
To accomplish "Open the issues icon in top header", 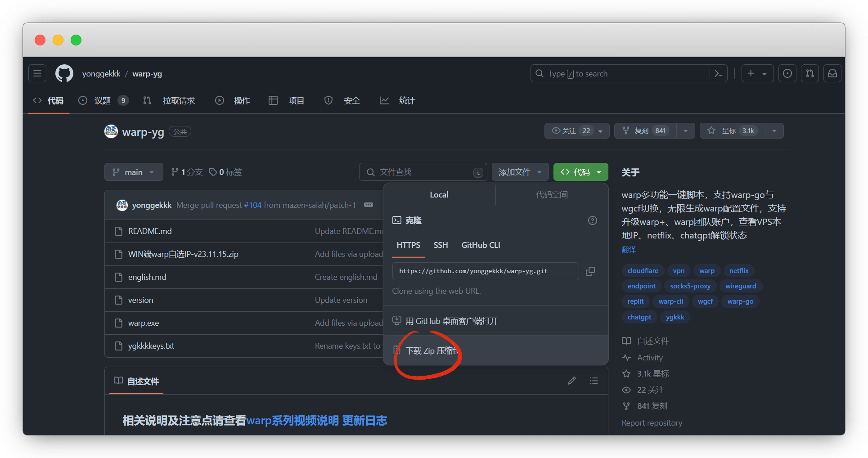I will pyautogui.click(x=787, y=73).
